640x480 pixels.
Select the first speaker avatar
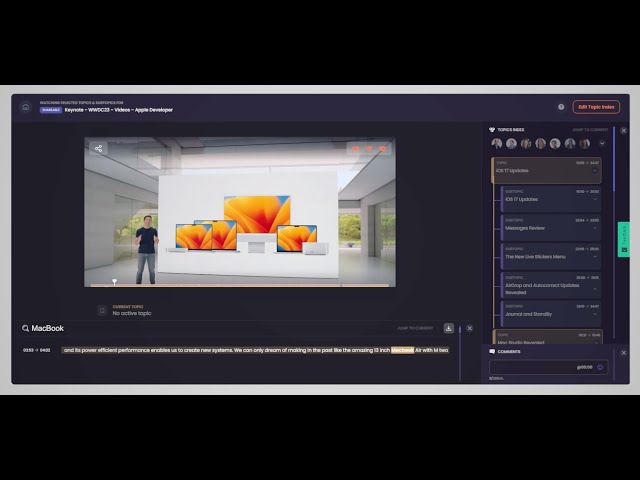[497, 143]
